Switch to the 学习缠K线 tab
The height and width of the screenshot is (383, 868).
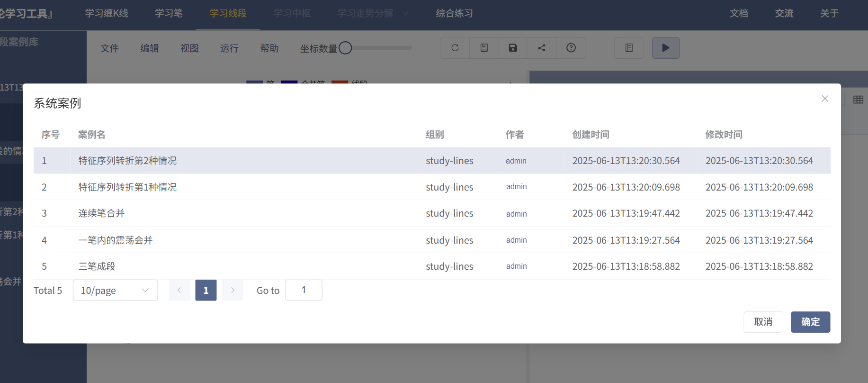pos(107,13)
